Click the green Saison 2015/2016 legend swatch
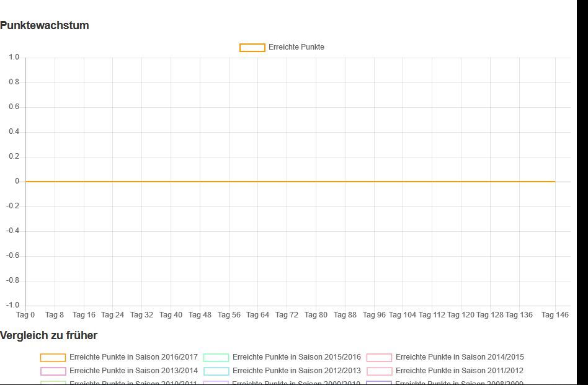588x385 pixels. click(x=216, y=358)
